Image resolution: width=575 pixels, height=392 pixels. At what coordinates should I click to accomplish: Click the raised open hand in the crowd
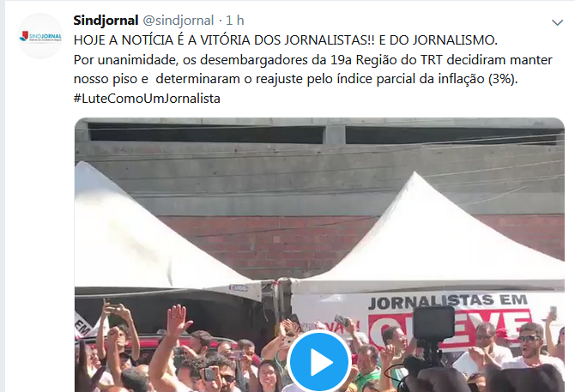coord(179,320)
